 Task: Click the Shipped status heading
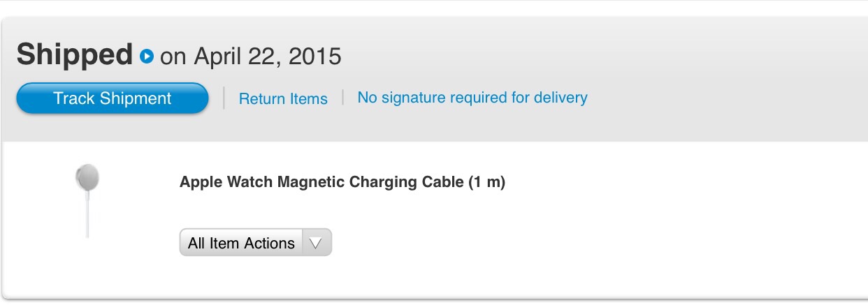(75, 54)
